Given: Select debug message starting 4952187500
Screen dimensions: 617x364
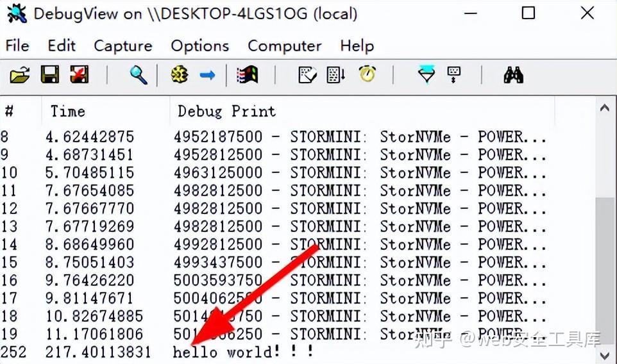Looking at the screenshot, I should click(x=360, y=136).
